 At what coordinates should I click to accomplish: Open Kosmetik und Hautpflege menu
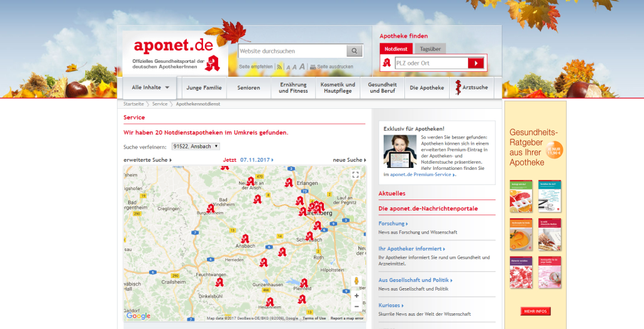(x=338, y=87)
